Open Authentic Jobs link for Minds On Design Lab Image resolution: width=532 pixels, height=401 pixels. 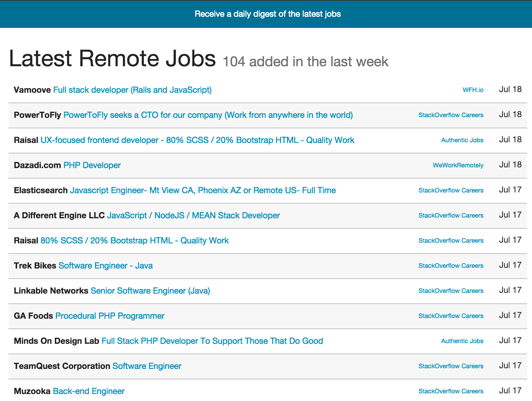pyautogui.click(x=462, y=341)
